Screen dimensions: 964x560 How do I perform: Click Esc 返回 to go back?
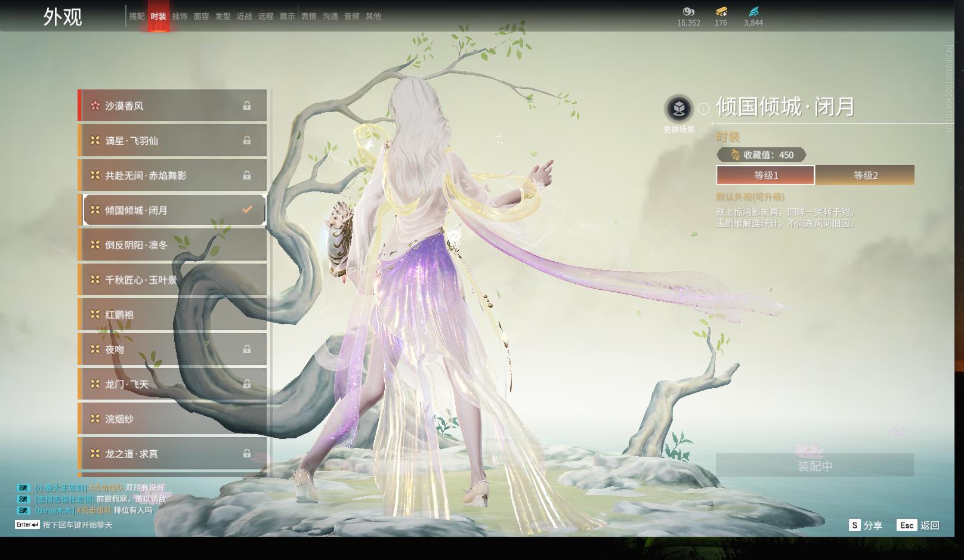(x=919, y=525)
